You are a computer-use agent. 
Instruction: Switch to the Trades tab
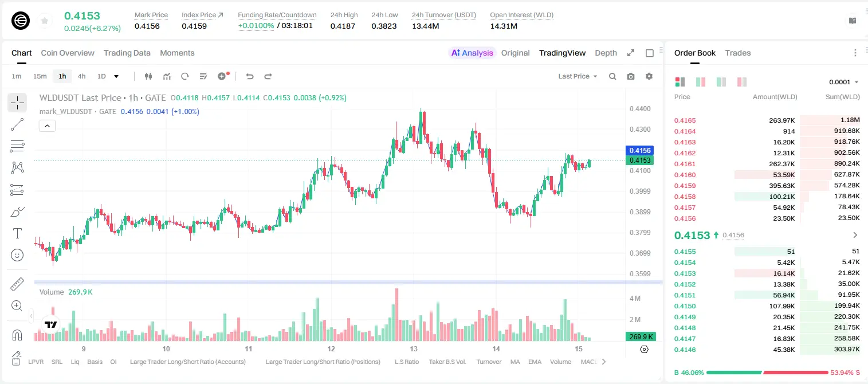point(737,53)
